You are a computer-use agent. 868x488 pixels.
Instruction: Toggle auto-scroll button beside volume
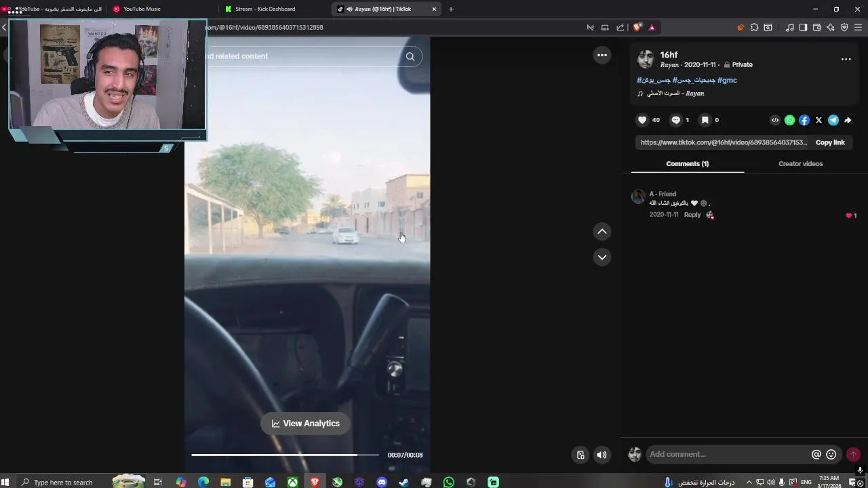coord(580,455)
